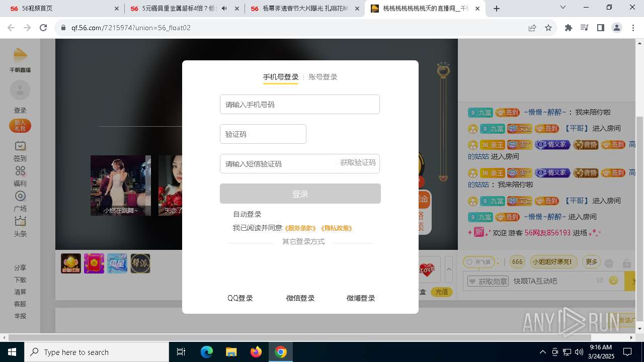Open the 《隐私政策》 link

pyautogui.click(x=337, y=228)
